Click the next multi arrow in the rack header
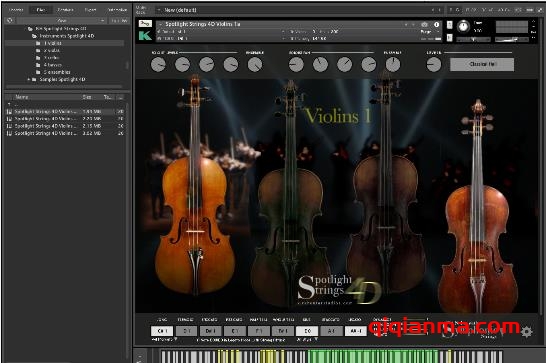546x363 pixels. pyautogui.click(x=439, y=10)
